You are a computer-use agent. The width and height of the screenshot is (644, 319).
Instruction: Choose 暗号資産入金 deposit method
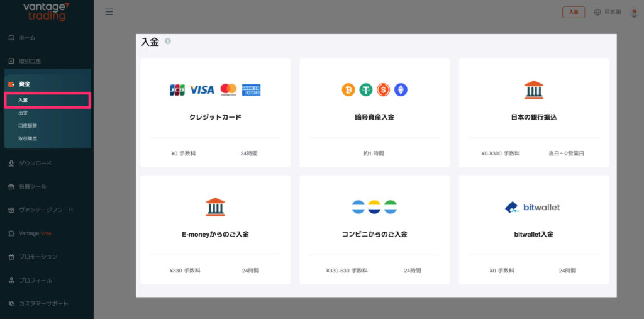[x=375, y=113]
